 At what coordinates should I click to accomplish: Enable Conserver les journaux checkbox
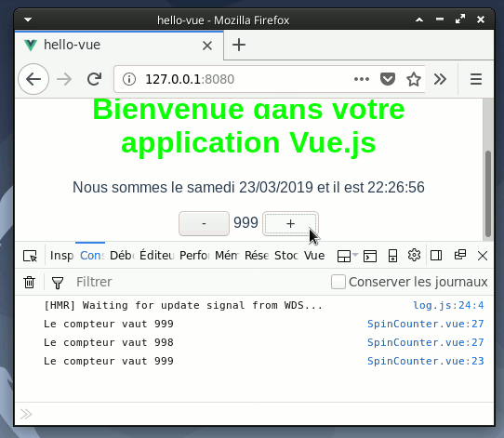(x=338, y=282)
